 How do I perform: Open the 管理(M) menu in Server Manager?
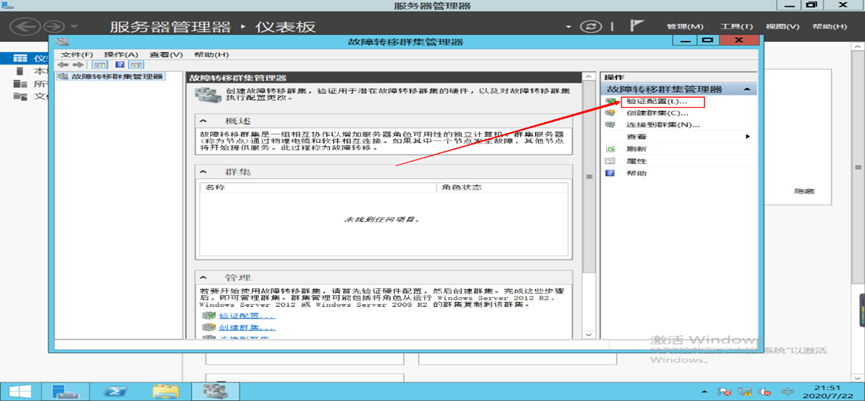point(685,26)
